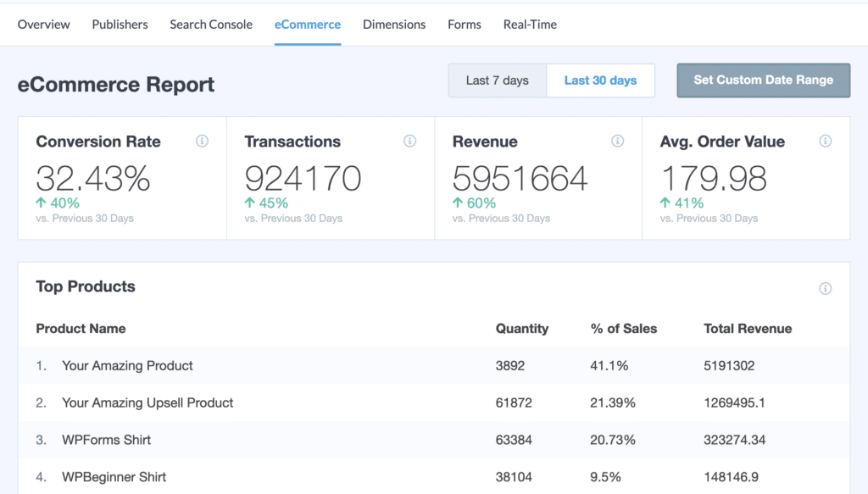
Task: Click total revenue 148146.9
Action: pyautogui.click(x=731, y=477)
